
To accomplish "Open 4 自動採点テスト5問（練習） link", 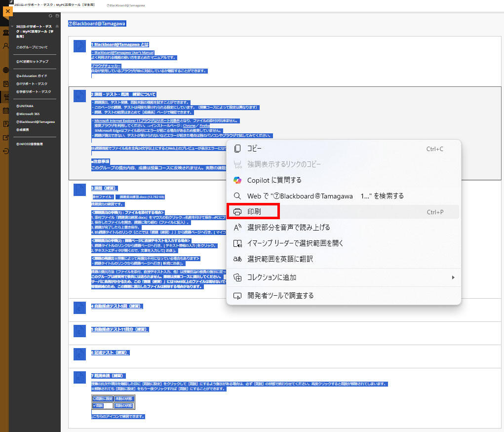I will [x=116, y=306].
